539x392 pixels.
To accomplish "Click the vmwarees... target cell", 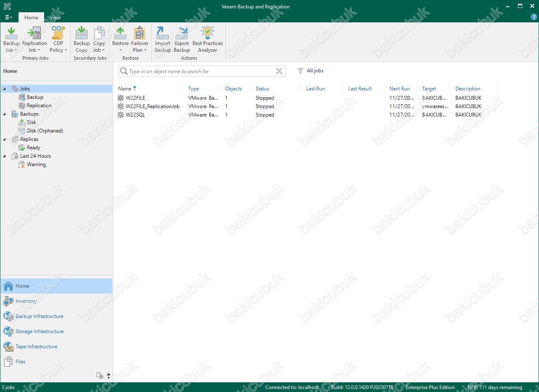I will (x=436, y=106).
